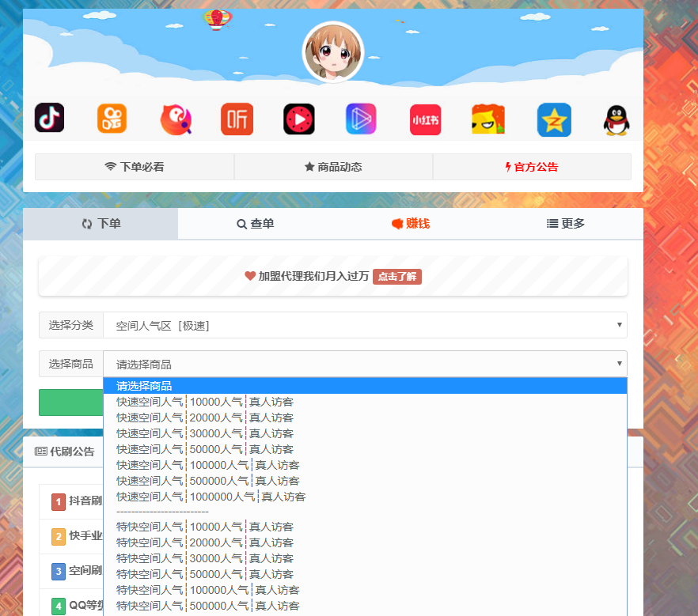The height and width of the screenshot is (616, 698).
Task: Pick 快速空间人气 1000000人气 option
Action: pyautogui.click(x=211, y=497)
